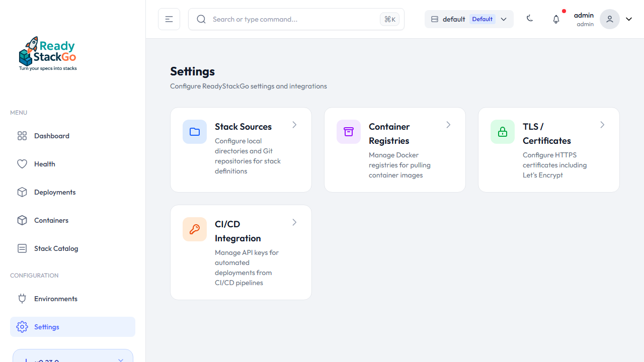
Task: Select Stack Catalog from the menu
Action: [56, 248]
